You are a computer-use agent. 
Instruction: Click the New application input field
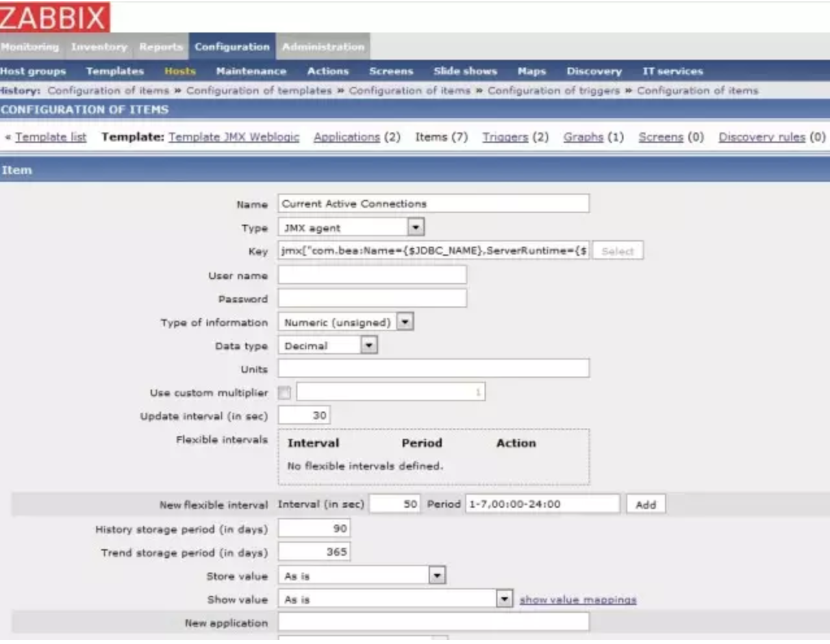point(433,622)
